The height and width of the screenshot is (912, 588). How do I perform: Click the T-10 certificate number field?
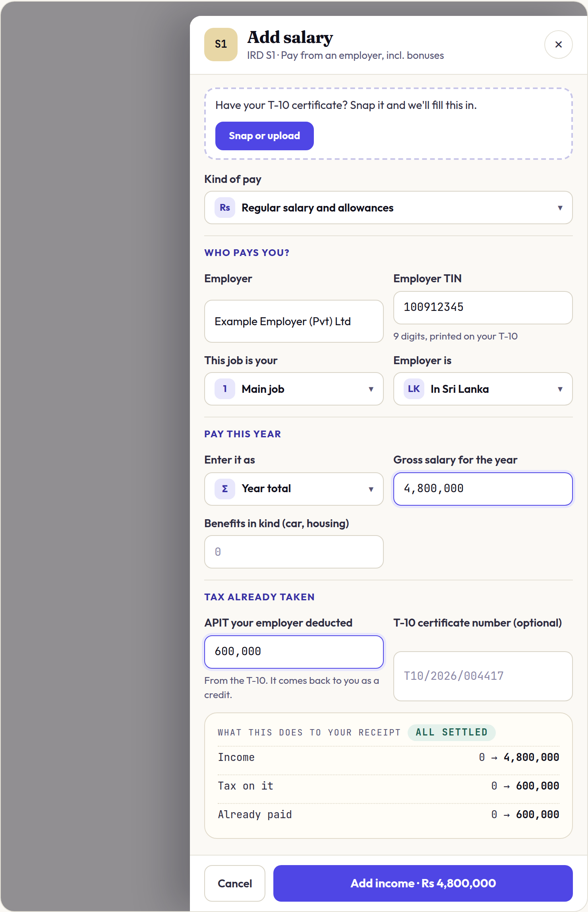pyautogui.click(x=483, y=676)
